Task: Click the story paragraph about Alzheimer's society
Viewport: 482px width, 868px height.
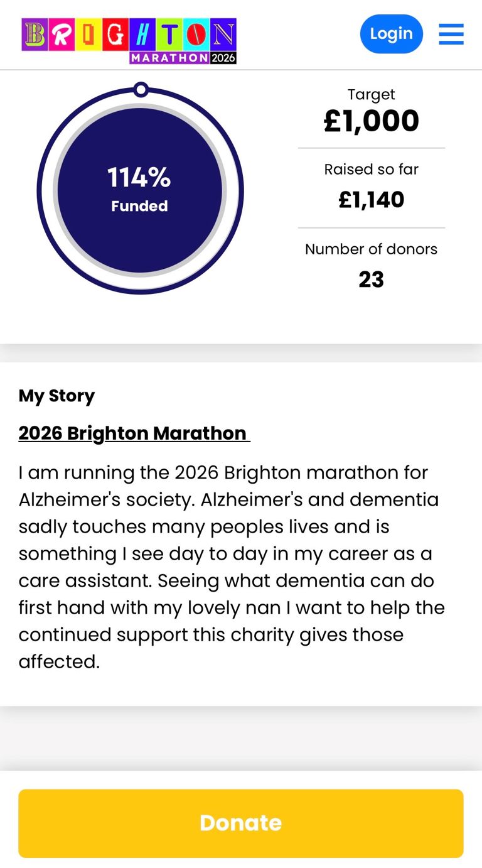Action: (x=232, y=567)
